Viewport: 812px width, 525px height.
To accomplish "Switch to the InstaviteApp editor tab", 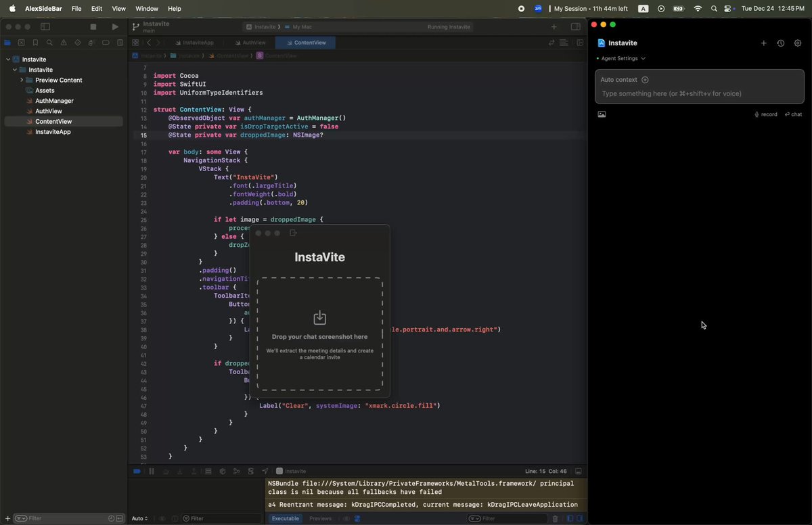I will (194, 43).
